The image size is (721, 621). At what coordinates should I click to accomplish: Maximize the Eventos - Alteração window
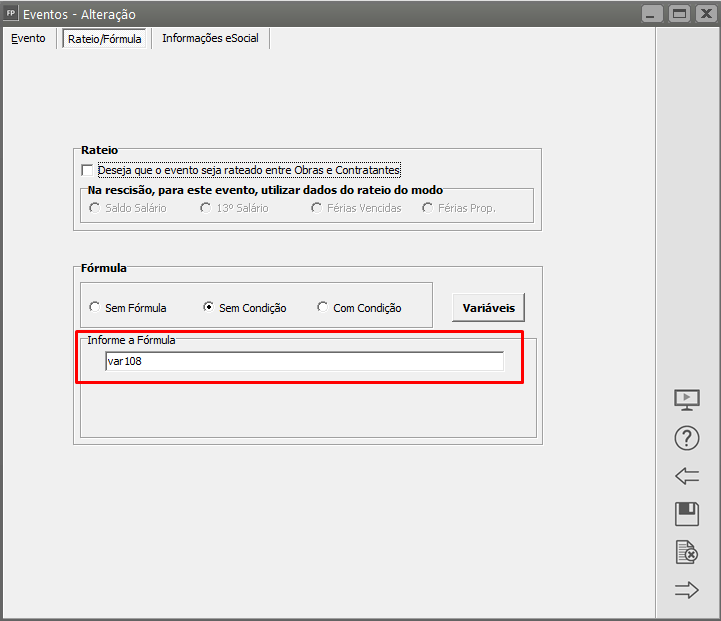click(678, 14)
